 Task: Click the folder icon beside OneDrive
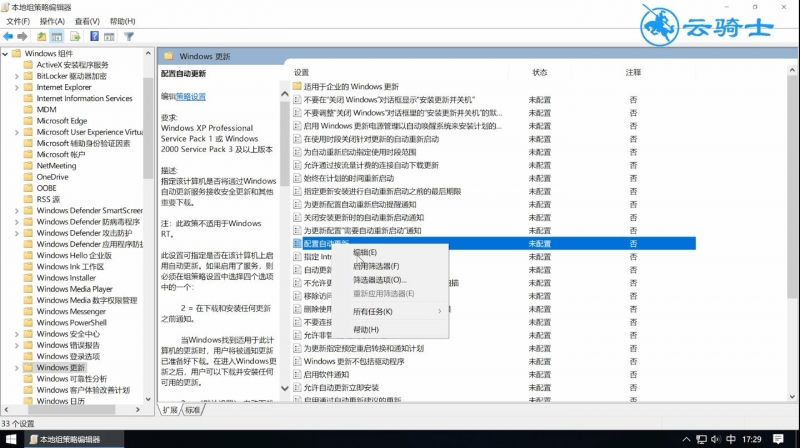[28, 177]
